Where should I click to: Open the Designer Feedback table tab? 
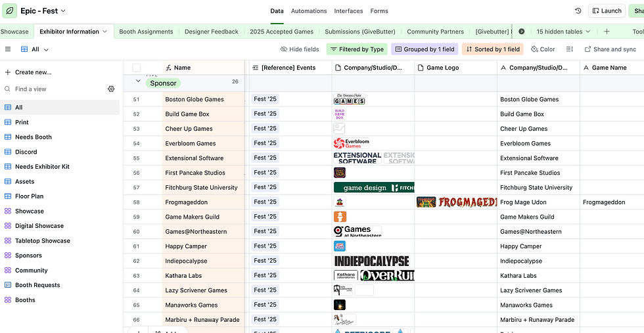click(x=212, y=32)
